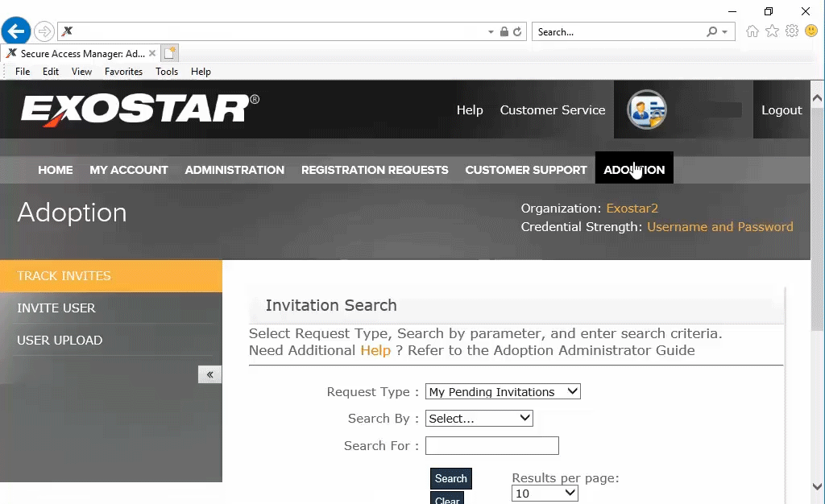Click the Exostar2 organization link

(x=632, y=208)
